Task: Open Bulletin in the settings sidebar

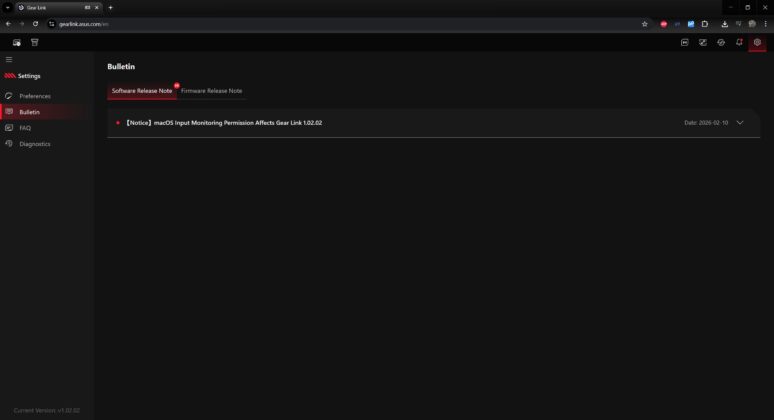Action: point(30,112)
